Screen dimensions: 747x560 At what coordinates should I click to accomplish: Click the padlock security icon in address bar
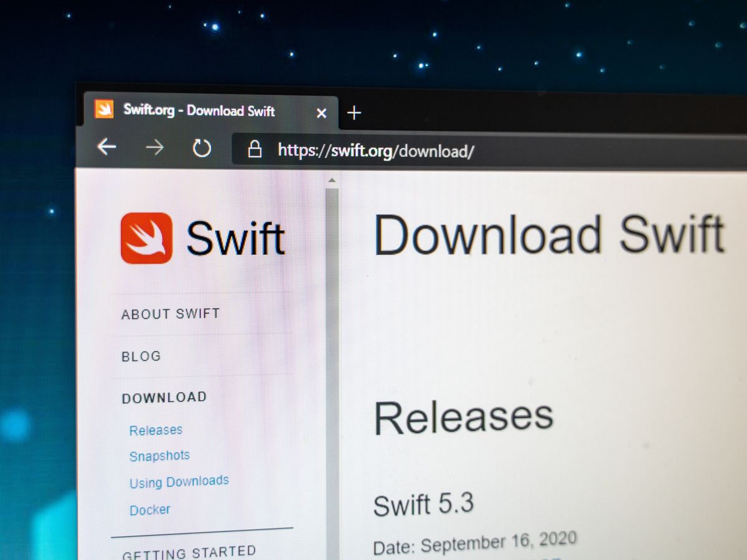coord(255,150)
